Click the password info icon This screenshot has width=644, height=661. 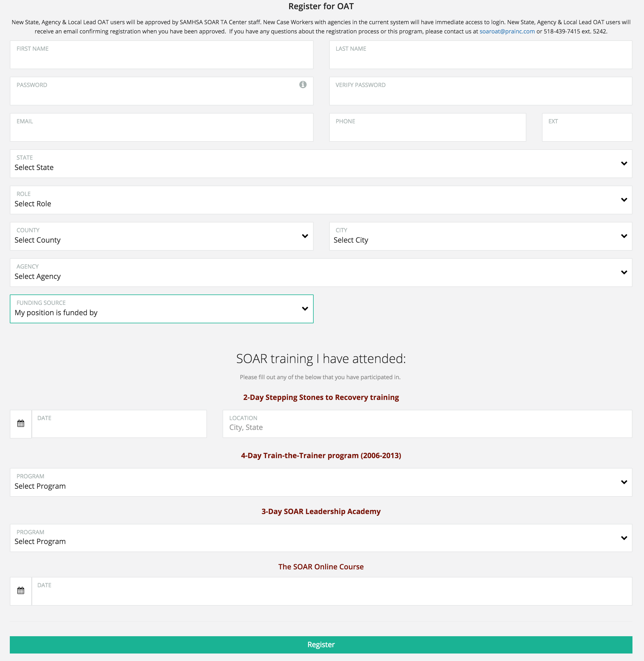click(x=303, y=84)
